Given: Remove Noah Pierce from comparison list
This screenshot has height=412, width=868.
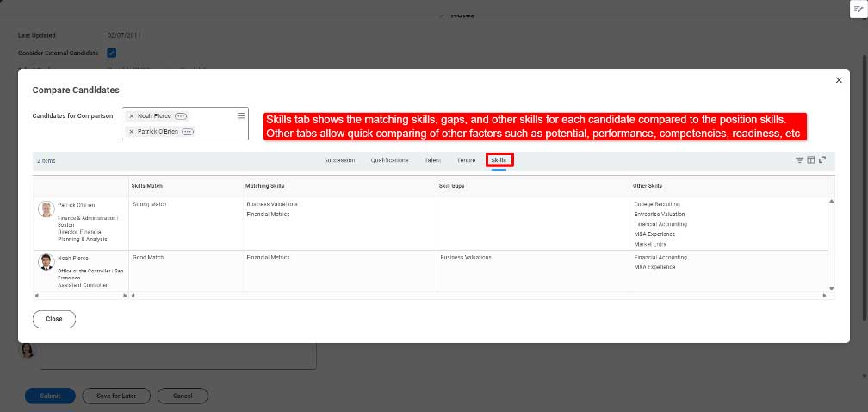Looking at the screenshot, I should pyautogui.click(x=132, y=115).
